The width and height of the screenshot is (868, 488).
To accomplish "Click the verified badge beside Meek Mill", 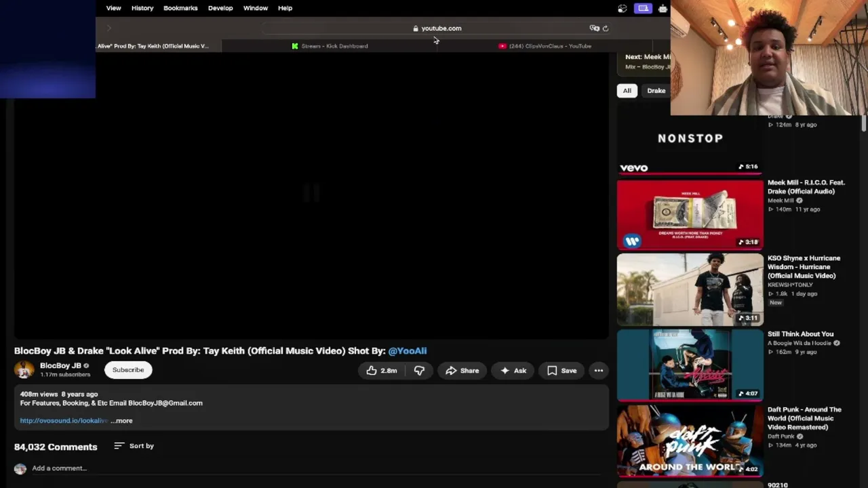I will coord(800,201).
